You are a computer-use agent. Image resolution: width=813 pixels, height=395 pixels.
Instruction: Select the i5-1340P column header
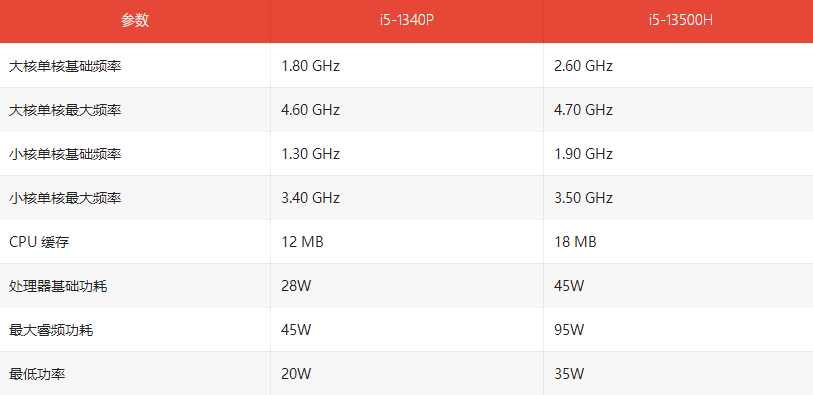(406, 21)
